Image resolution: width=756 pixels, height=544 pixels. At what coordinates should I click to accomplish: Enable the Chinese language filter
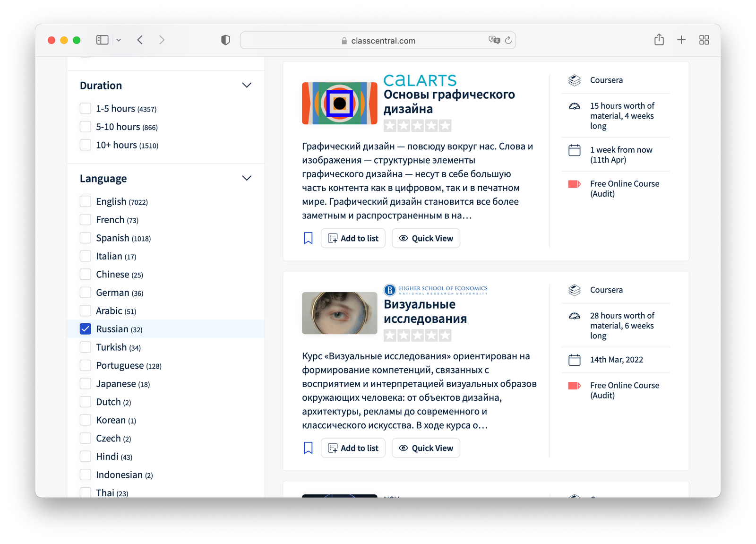(x=86, y=274)
